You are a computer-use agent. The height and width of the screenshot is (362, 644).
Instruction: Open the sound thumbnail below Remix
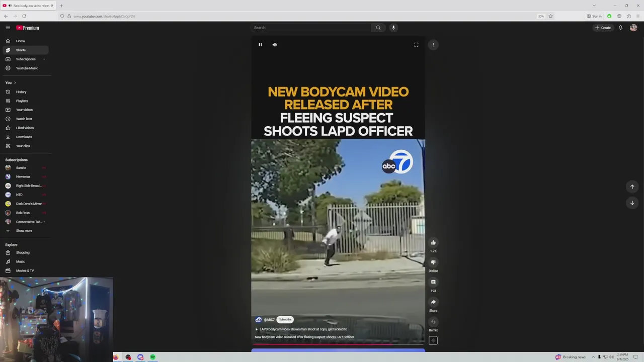pyautogui.click(x=433, y=340)
